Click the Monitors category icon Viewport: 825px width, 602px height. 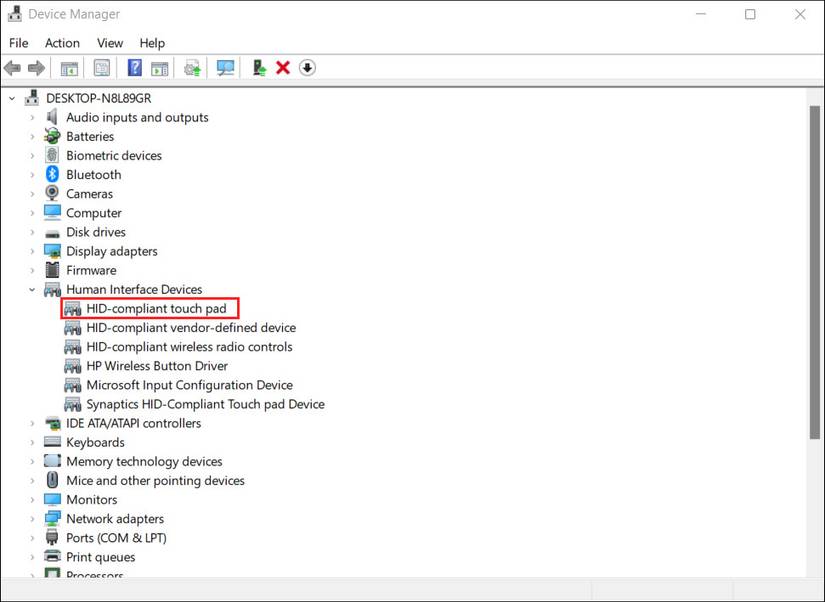point(52,499)
